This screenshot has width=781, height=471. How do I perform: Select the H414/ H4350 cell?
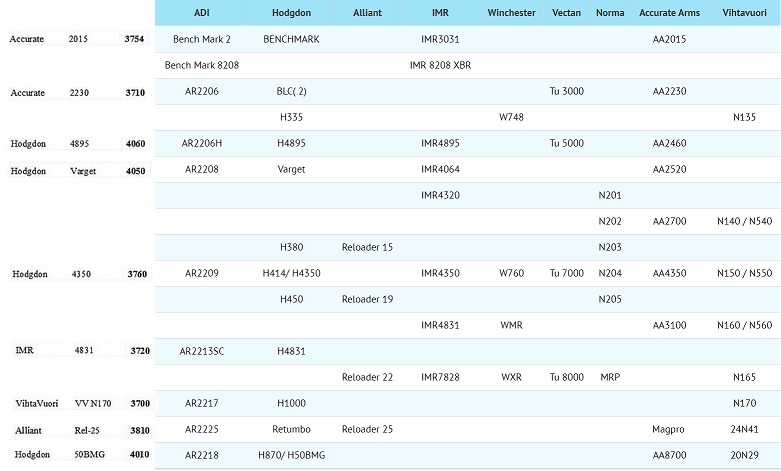point(291,273)
